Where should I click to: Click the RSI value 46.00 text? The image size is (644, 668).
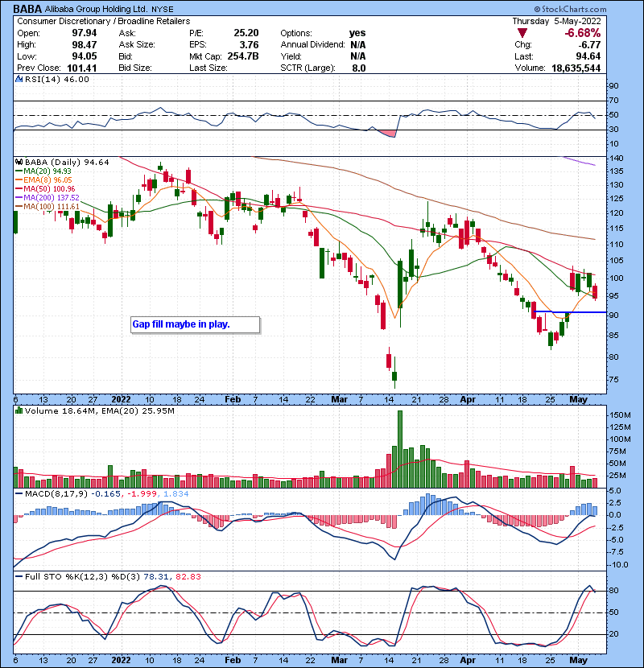pos(76,79)
